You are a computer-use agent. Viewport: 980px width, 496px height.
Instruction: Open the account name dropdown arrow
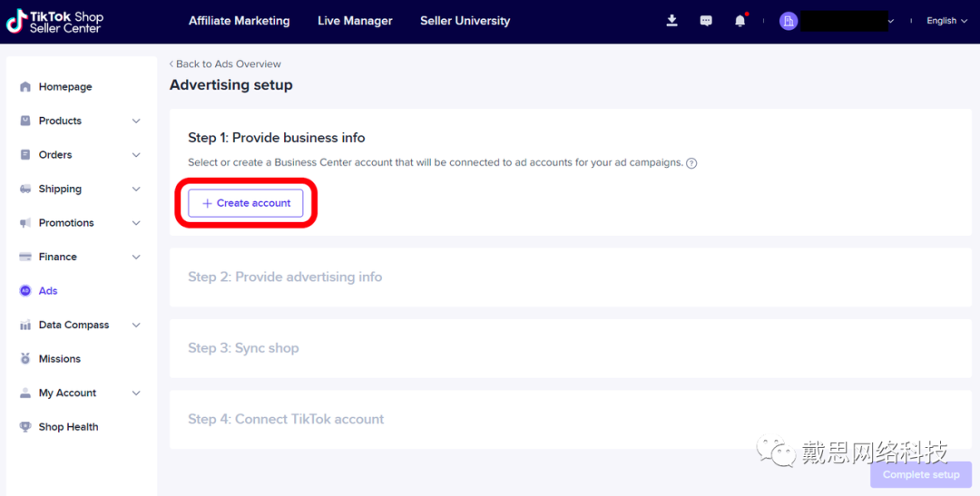(x=891, y=21)
